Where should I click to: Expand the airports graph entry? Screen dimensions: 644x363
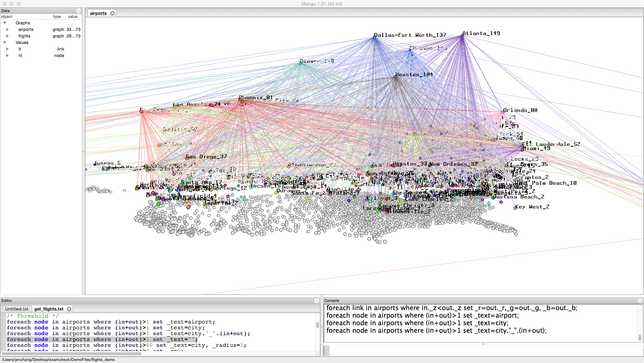point(7,30)
